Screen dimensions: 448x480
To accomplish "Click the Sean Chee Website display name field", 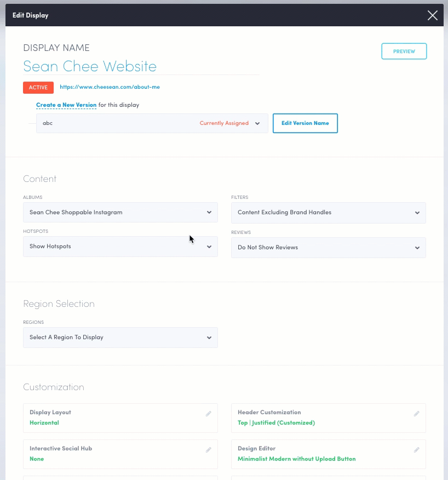I will point(141,66).
